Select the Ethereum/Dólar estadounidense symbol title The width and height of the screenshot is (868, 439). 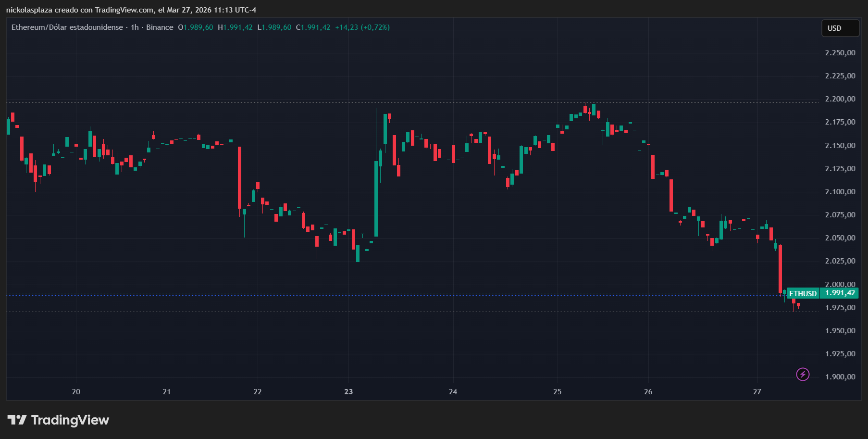click(67, 27)
